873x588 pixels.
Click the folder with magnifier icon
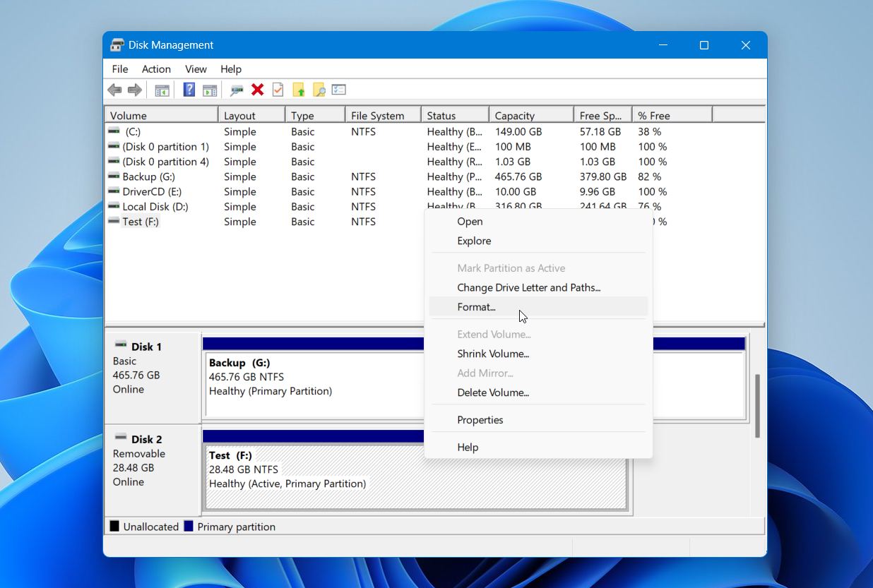[319, 90]
